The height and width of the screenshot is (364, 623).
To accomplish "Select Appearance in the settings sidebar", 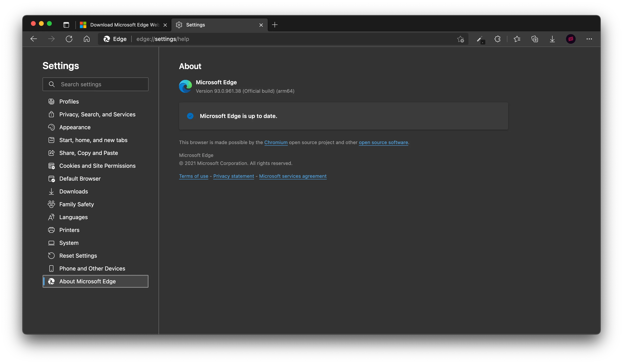I will [x=75, y=127].
